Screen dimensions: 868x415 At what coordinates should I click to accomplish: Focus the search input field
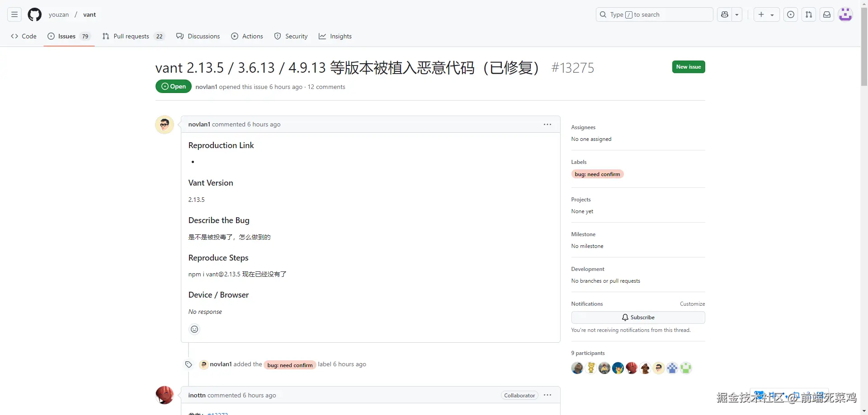pyautogui.click(x=654, y=14)
